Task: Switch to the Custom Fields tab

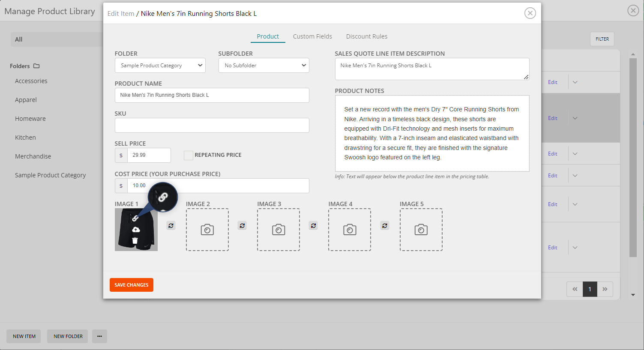Action: [312, 36]
